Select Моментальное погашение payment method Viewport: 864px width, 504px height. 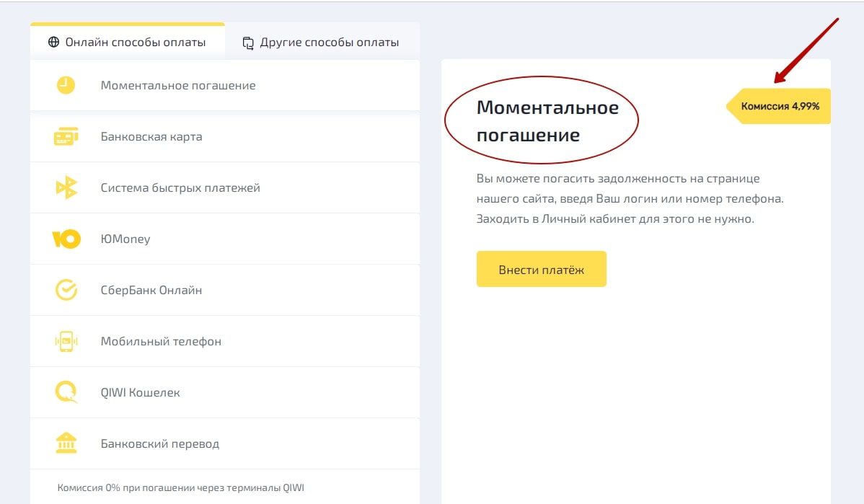click(x=225, y=85)
